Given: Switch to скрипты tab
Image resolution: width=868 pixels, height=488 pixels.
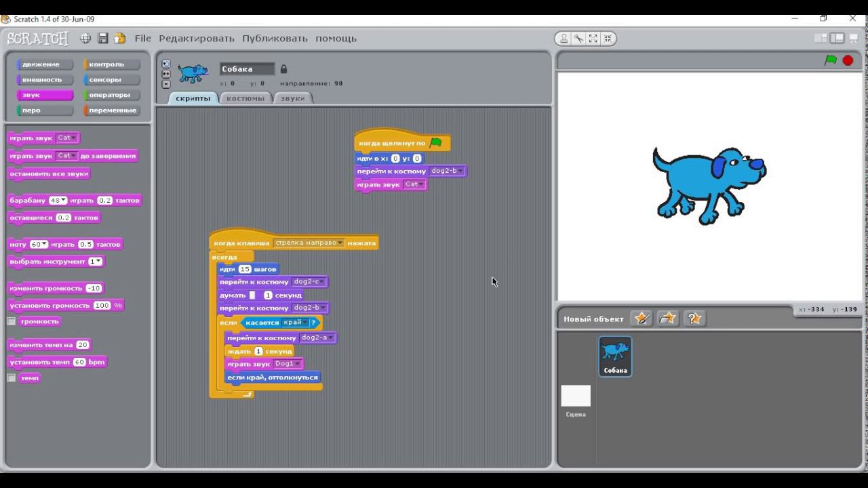Looking at the screenshot, I should [193, 98].
